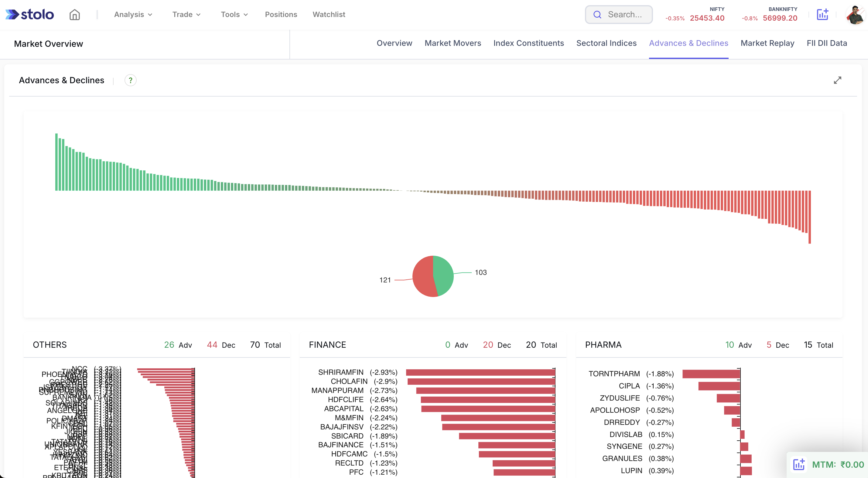868x478 pixels.
Task: Click the OTHERS sector heading
Action: (x=50, y=345)
